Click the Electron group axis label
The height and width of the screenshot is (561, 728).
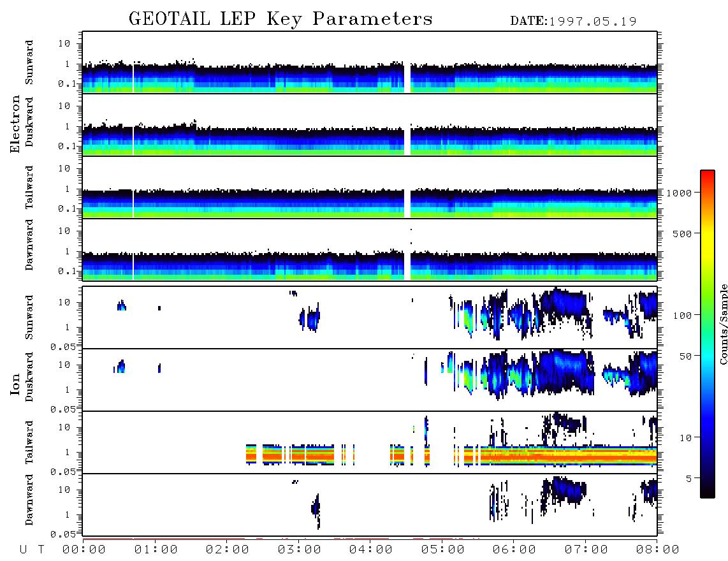pos(15,124)
